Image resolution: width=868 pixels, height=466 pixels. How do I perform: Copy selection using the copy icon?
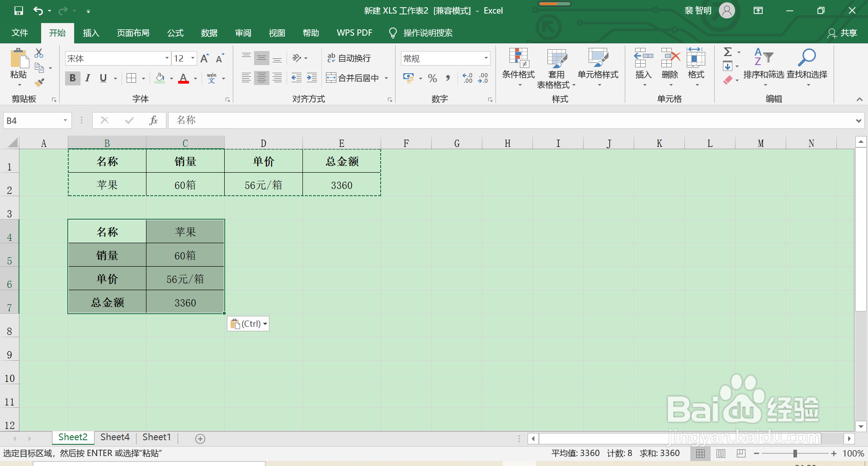tap(39, 68)
